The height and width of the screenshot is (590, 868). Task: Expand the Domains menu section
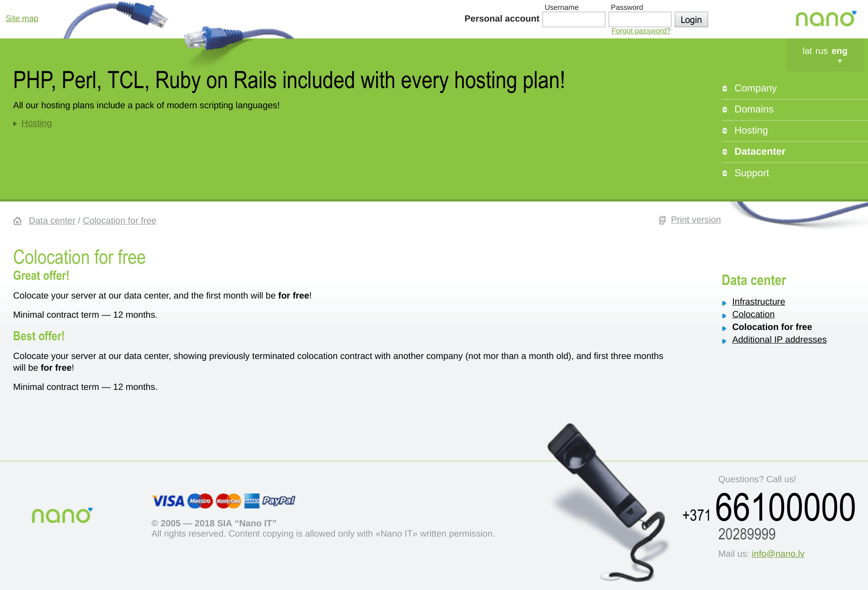coord(725,110)
